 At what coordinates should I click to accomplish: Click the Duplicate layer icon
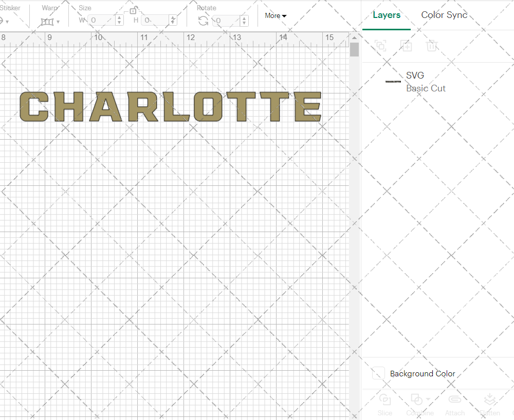406,46
